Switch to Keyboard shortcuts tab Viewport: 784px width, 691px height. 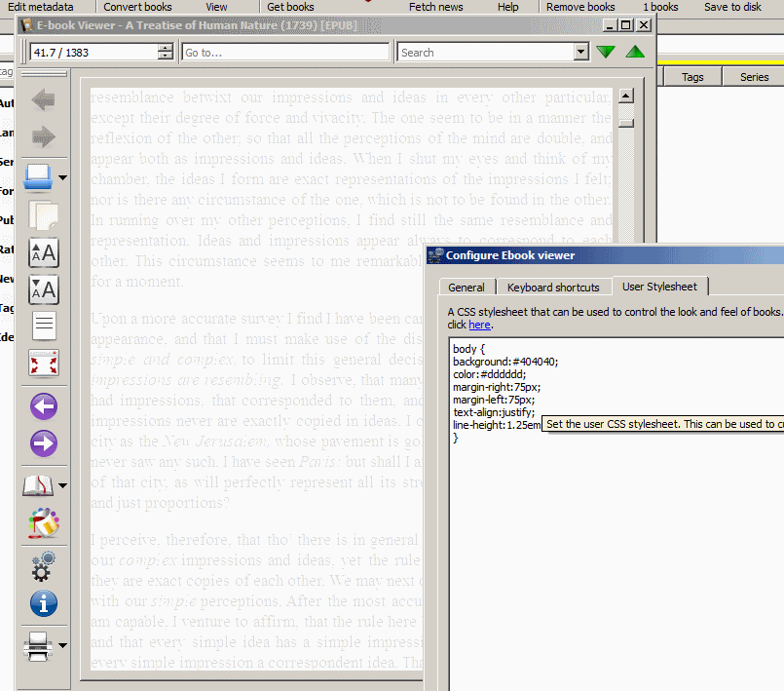click(553, 288)
